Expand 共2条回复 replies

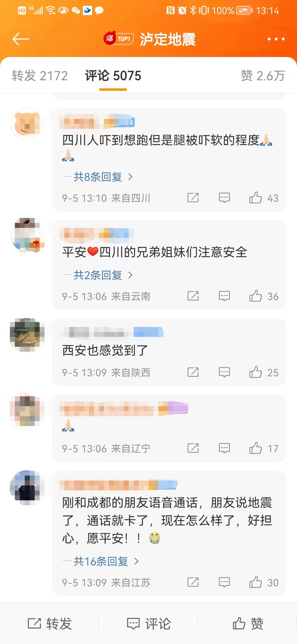point(98,275)
